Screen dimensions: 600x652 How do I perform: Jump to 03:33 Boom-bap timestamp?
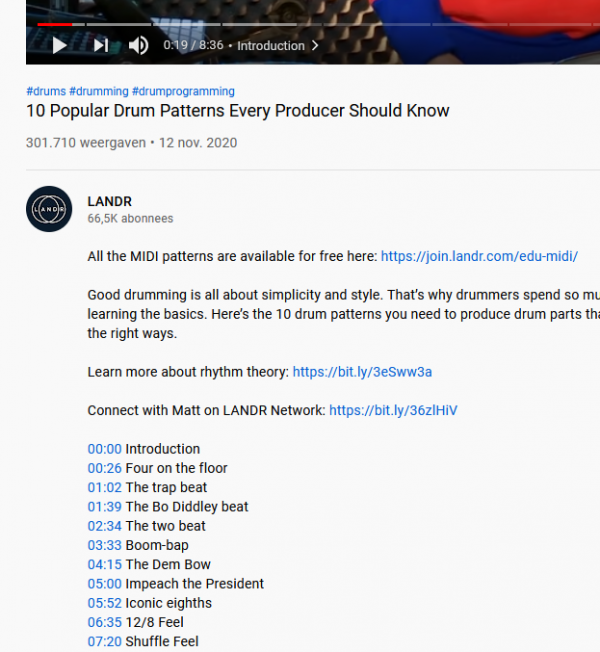[104, 545]
